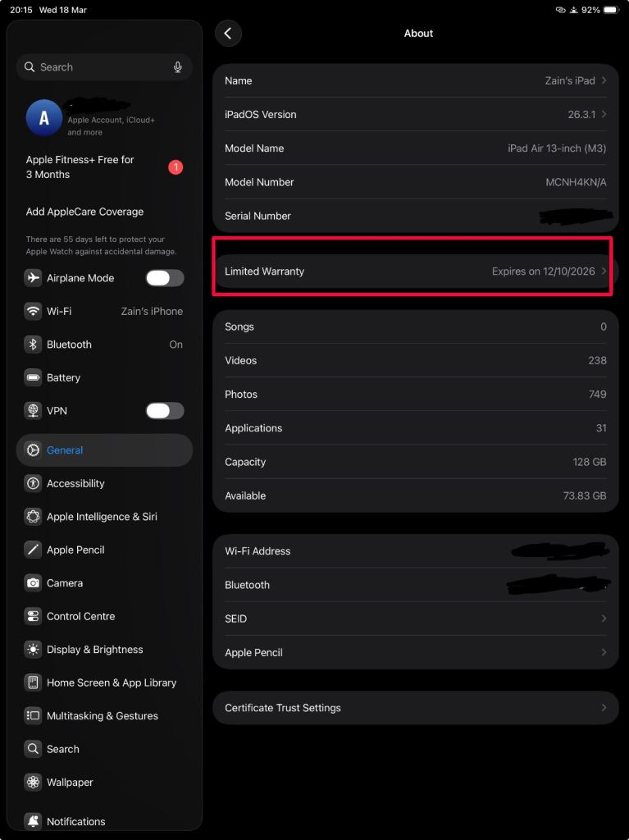Select the Apple Pencil sidebar icon

tap(33, 550)
